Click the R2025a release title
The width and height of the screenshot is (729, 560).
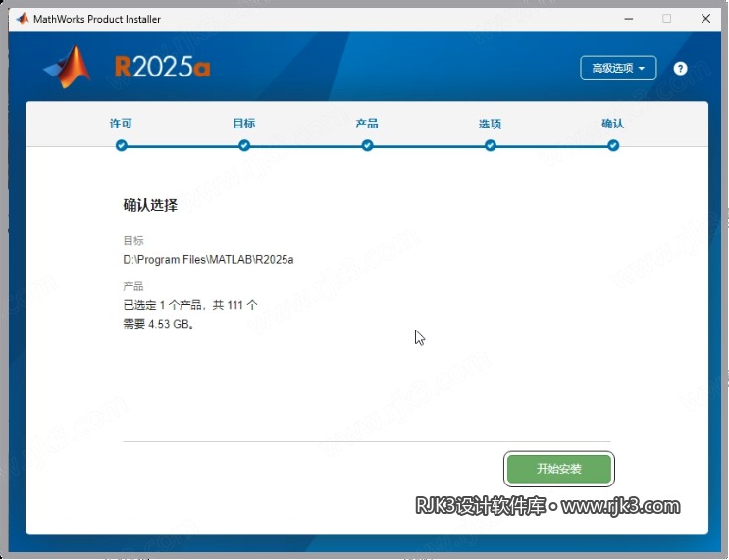click(162, 67)
